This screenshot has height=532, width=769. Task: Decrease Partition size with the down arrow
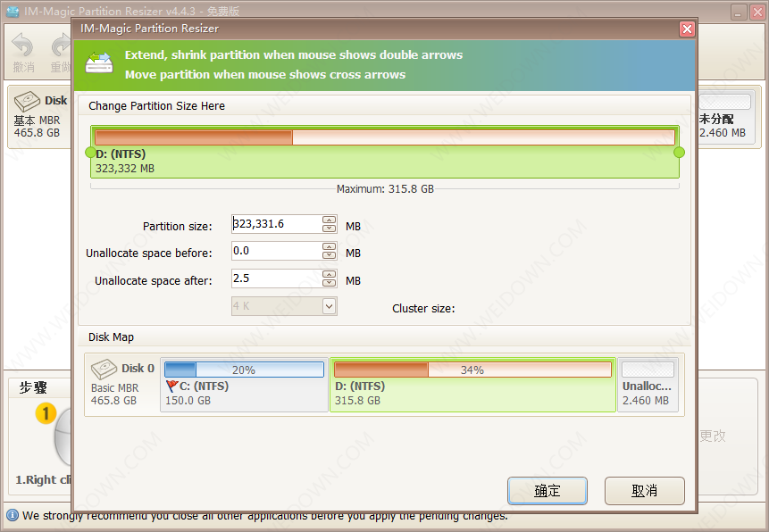pos(329,228)
